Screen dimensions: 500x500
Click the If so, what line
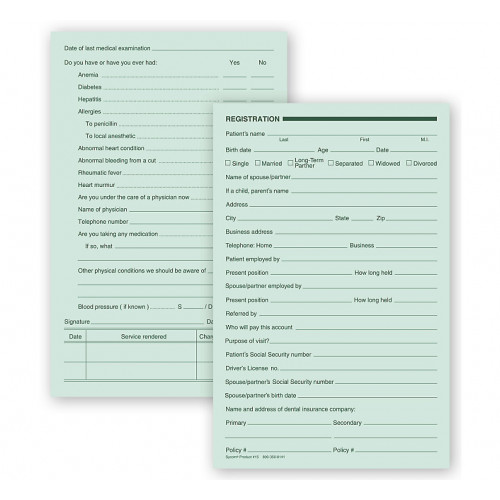[164, 247]
